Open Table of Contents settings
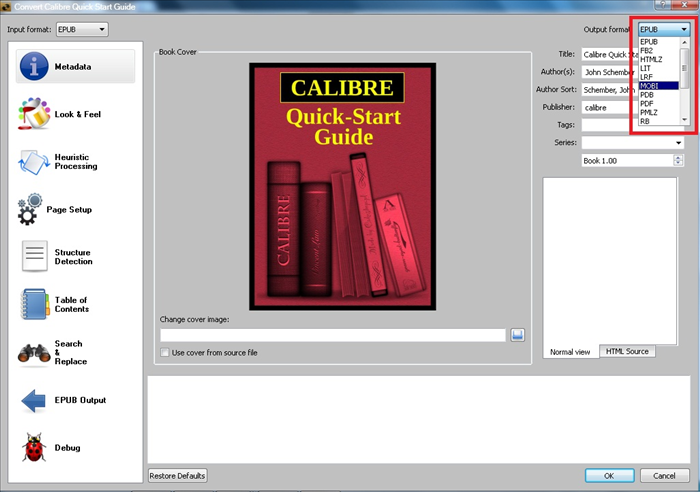The image size is (700, 492). pyautogui.click(x=55, y=304)
